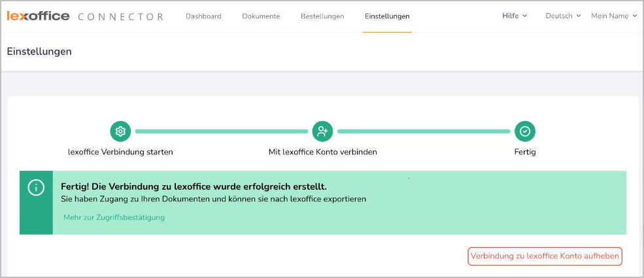Image resolution: width=644 pixels, height=278 pixels.
Task: Click the add-user step icon
Action: (x=322, y=131)
